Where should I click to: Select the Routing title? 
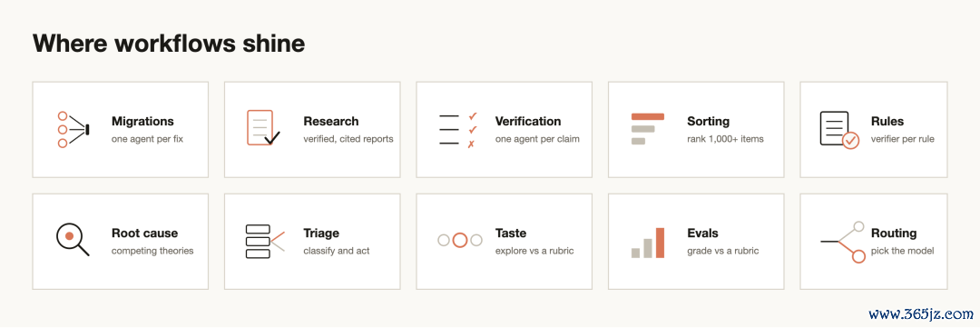pos(894,234)
